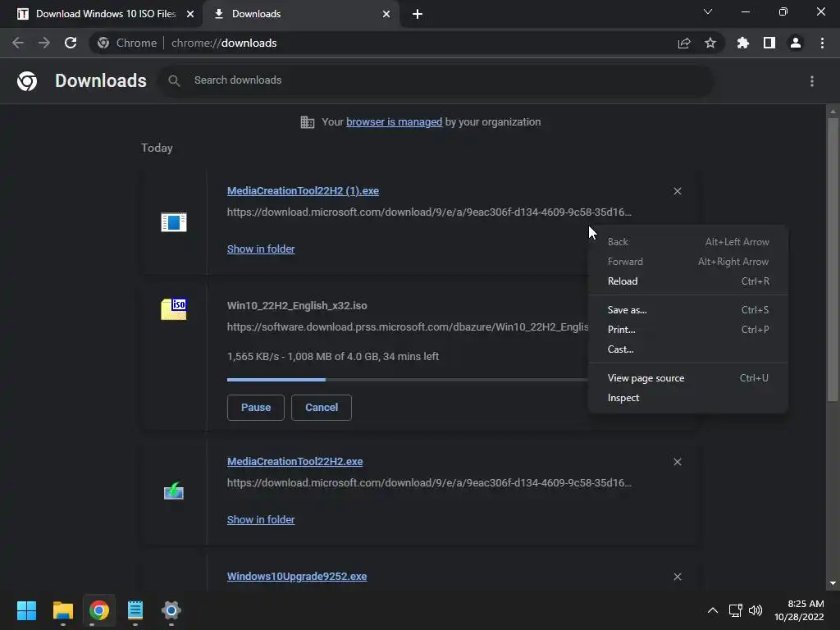Select Cast... from the context menu
Screen dimensions: 840x630
(688, 349)
